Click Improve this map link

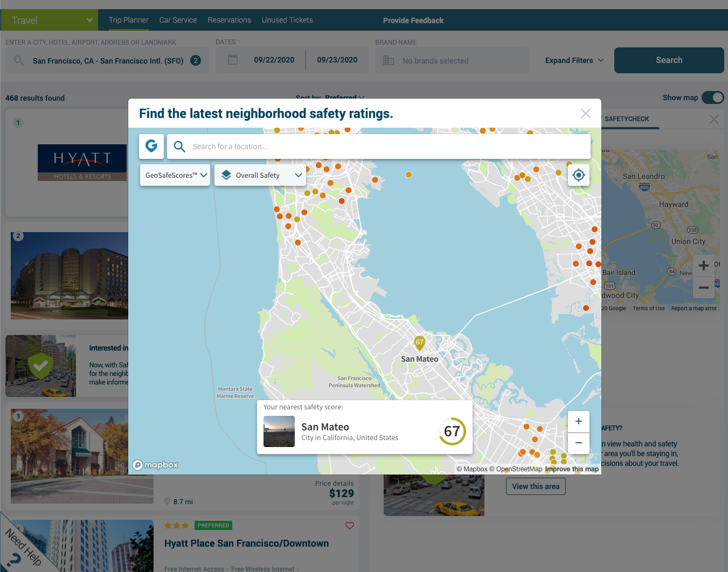(572, 469)
